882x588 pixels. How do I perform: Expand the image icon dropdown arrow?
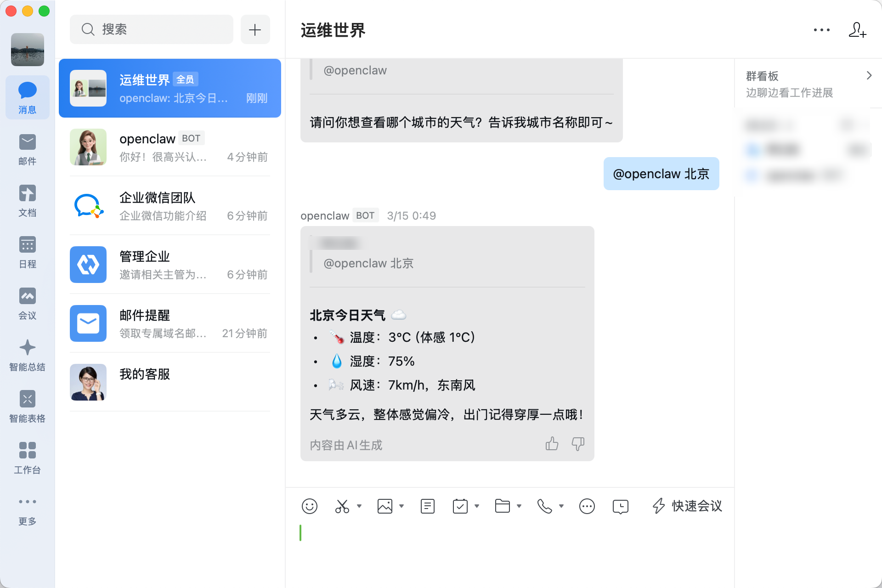pos(401,506)
